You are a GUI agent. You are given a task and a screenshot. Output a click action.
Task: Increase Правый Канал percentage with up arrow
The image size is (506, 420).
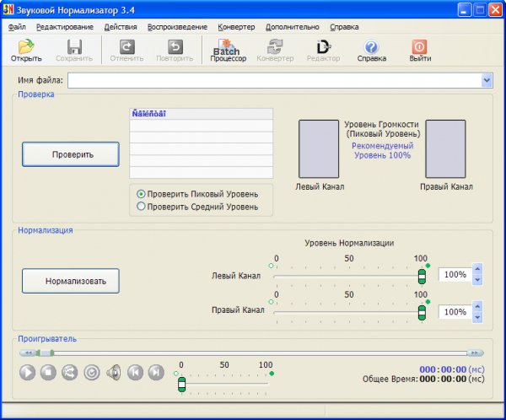point(477,306)
